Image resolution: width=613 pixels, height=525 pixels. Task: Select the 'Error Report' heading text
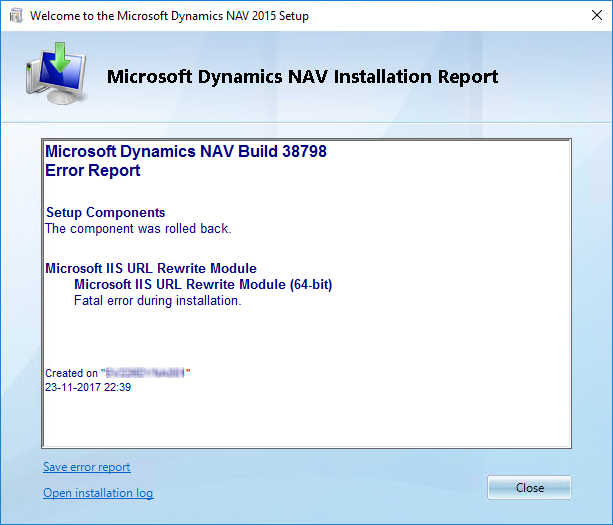coord(93,171)
